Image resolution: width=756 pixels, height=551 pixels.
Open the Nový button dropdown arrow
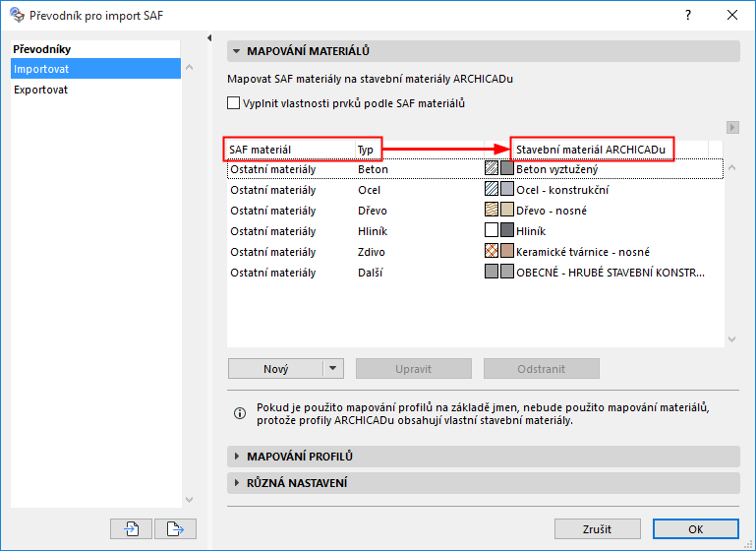tap(332, 369)
